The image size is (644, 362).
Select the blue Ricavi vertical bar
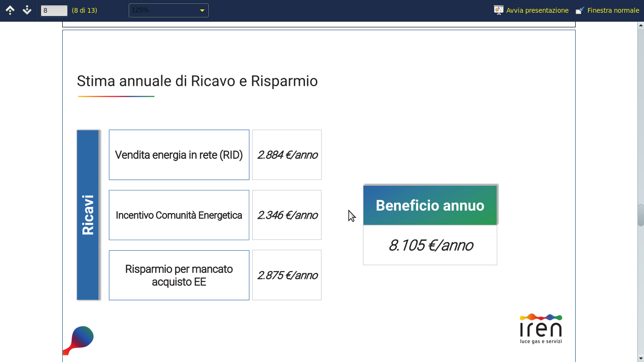pyautogui.click(x=88, y=215)
